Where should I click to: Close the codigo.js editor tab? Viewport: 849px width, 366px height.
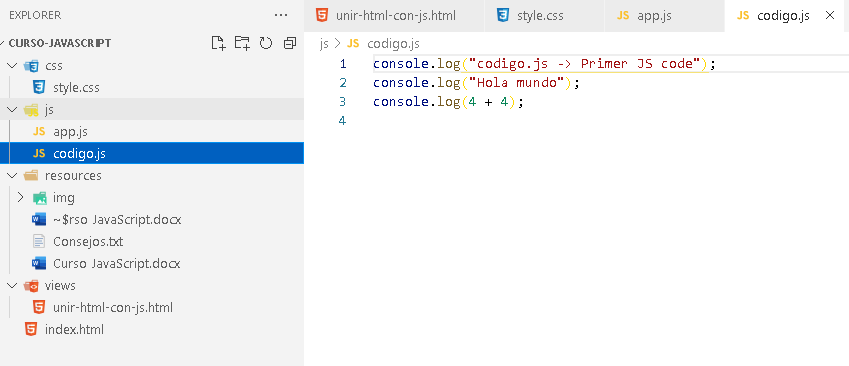(830, 16)
